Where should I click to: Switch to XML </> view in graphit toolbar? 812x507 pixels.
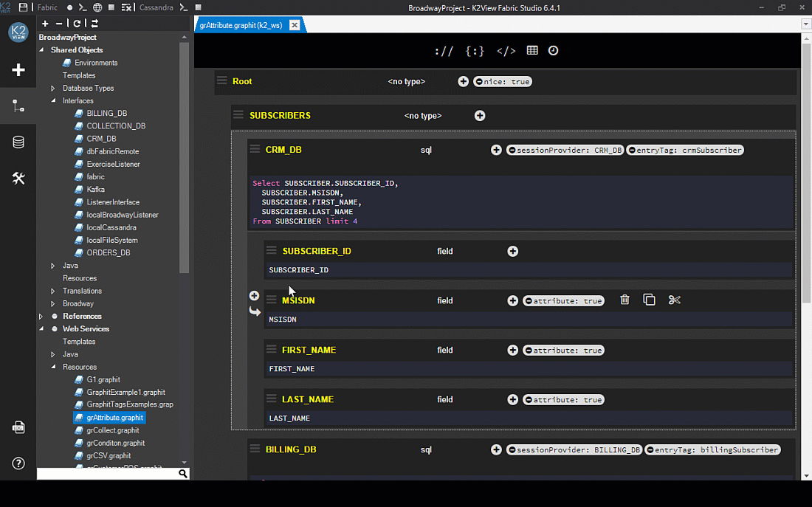tap(506, 51)
